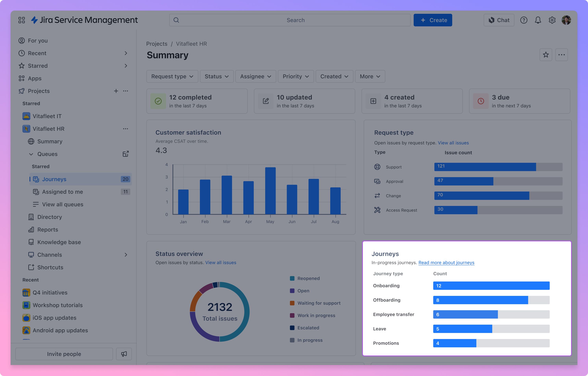Open the app switcher grid icon

(21, 20)
